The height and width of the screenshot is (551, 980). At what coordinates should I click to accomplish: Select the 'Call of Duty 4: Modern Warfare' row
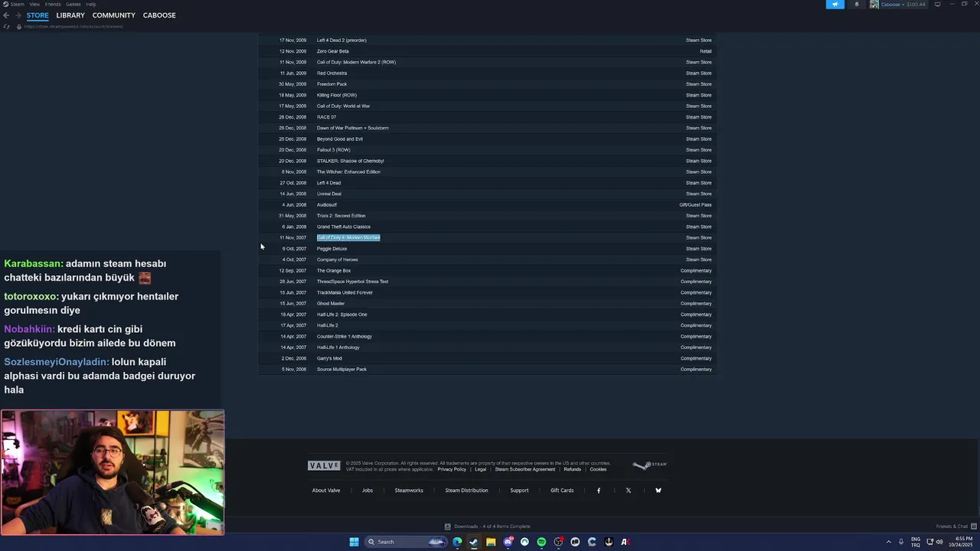coord(486,238)
